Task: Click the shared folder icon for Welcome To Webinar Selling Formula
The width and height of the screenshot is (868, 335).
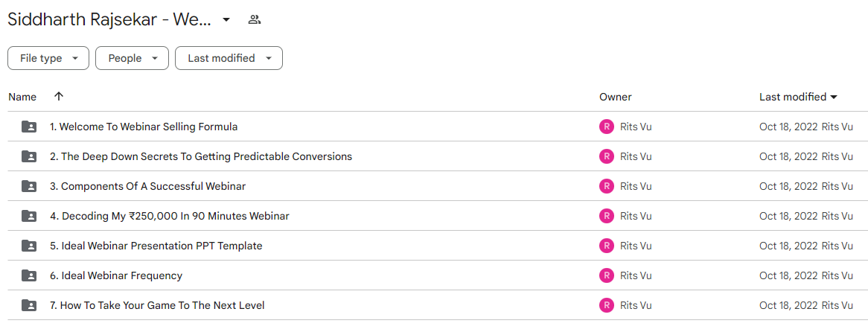Action: (x=29, y=127)
